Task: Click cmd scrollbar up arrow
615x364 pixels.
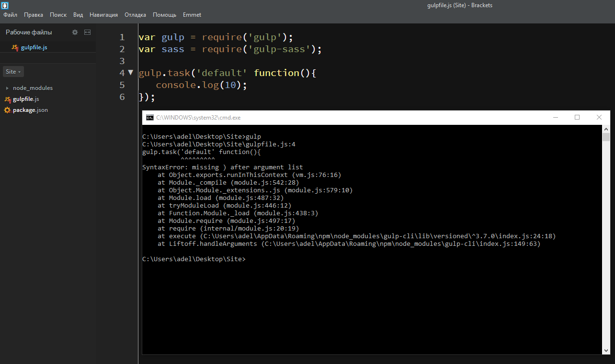Action: [606, 129]
